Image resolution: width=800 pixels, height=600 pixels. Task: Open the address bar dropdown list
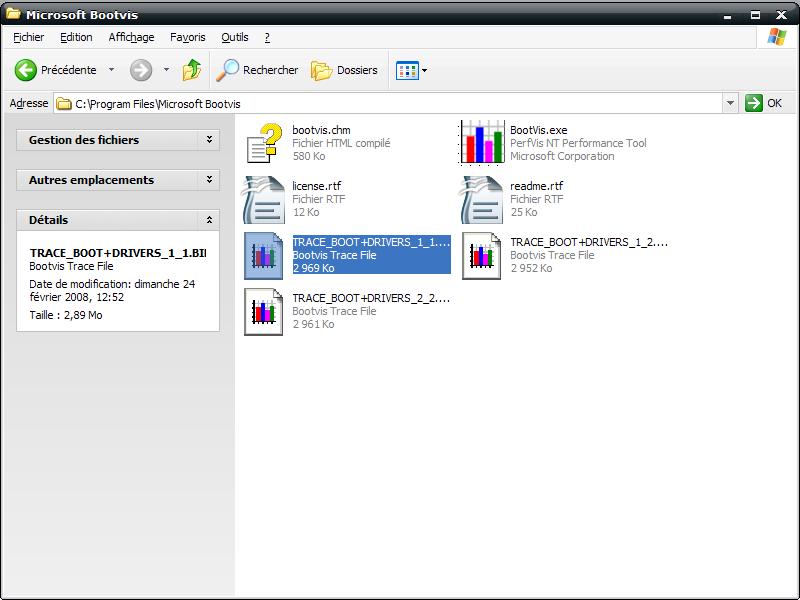pyautogui.click(x=730, y=104)
